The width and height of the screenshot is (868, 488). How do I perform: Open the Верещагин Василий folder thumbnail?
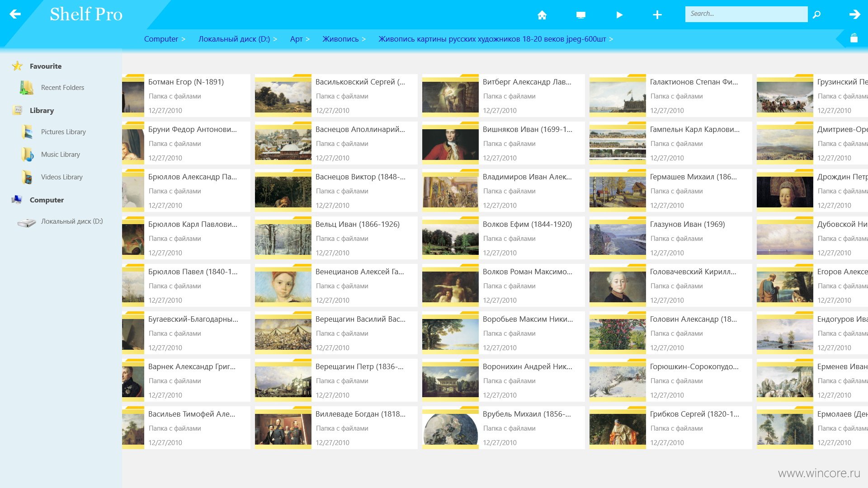(x=283, y=333)
